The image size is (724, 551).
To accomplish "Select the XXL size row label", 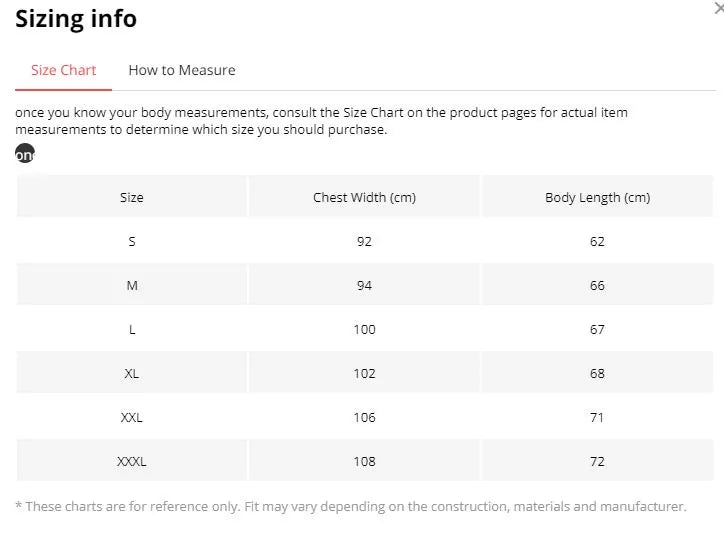I will [x=132, y=417].
